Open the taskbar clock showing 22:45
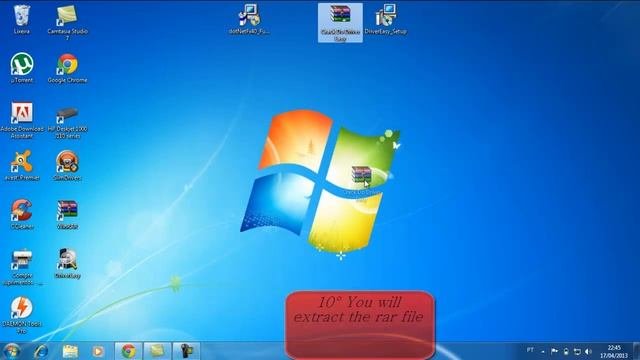This screenshot has width=640, height=360. click(614, 351)
